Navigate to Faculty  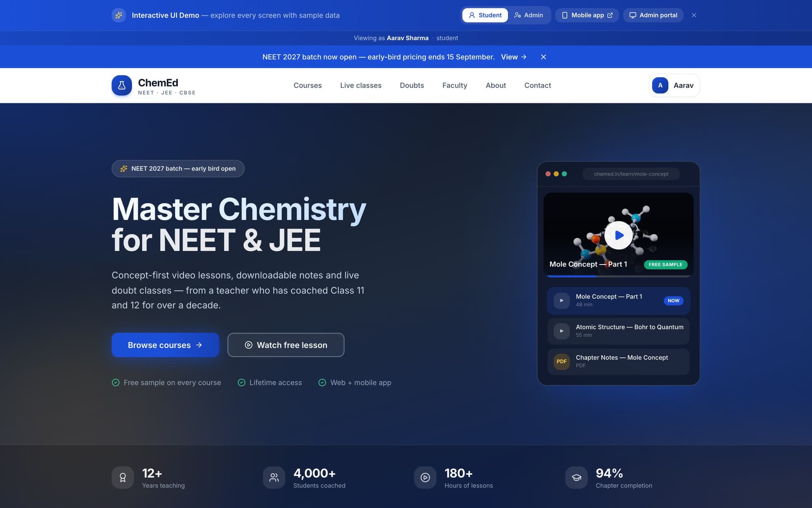[455, 85]
